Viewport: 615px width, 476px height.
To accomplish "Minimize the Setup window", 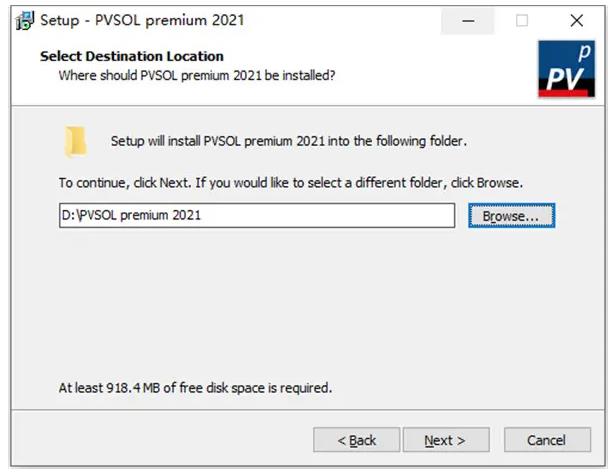I will (468, 21).
